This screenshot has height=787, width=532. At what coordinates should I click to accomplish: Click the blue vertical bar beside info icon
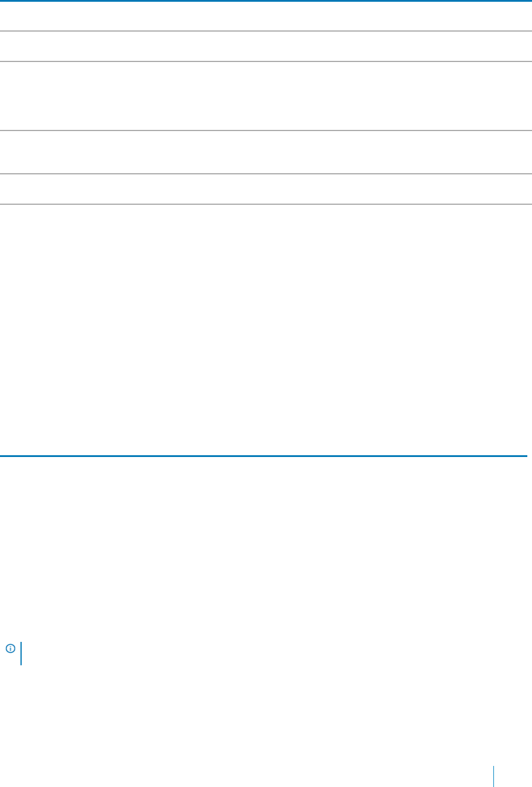click(21, 654)
